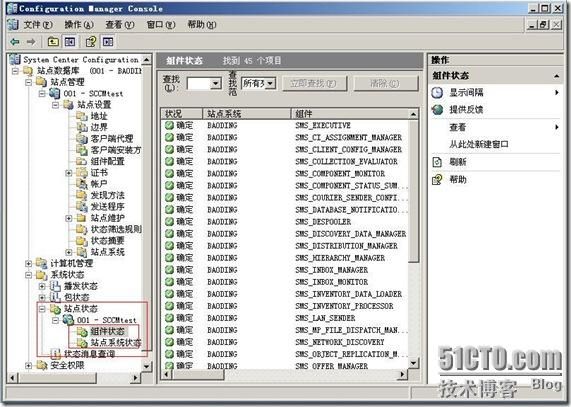Click the tree pane horizontal scrollbar thumb
Image resolution: width=571 pixels, height=407 pixels.
(58, 378)
